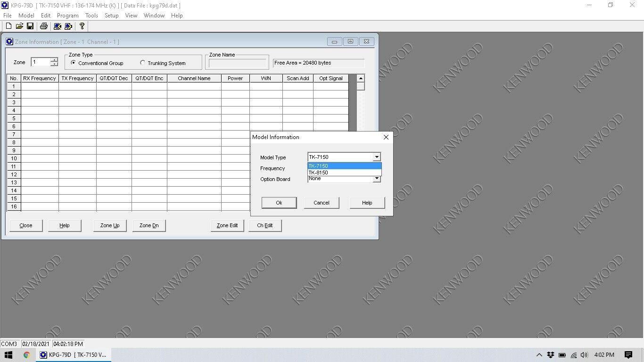The image size is (644, 362).
Task: Open the Edit menu
Action: 46,16
